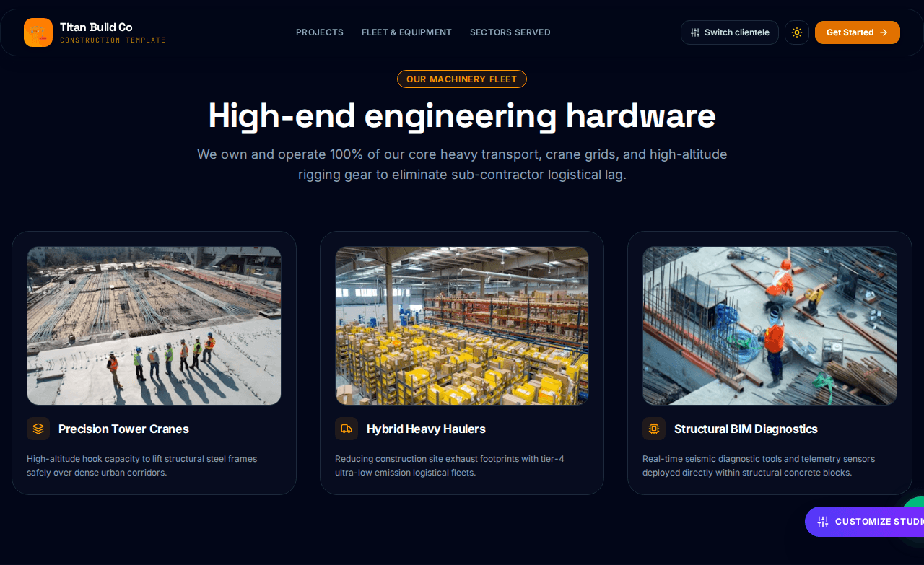Click the tier-4 ultra-low emission fleets description
924x565 pixels.
point(450,465)
